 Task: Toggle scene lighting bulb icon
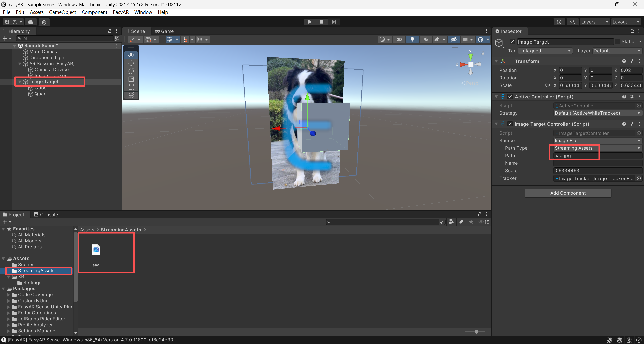pyautogui.click(x=412, y=39)
